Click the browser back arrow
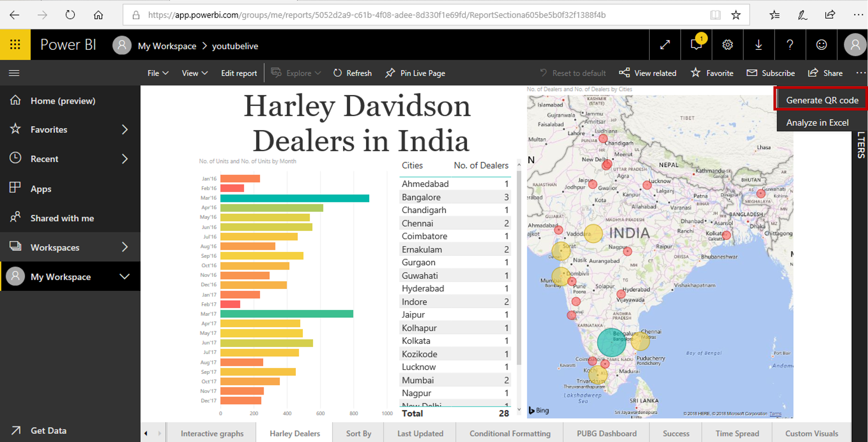The height and width of the screenshot is (442, 868). coord(14,15)
